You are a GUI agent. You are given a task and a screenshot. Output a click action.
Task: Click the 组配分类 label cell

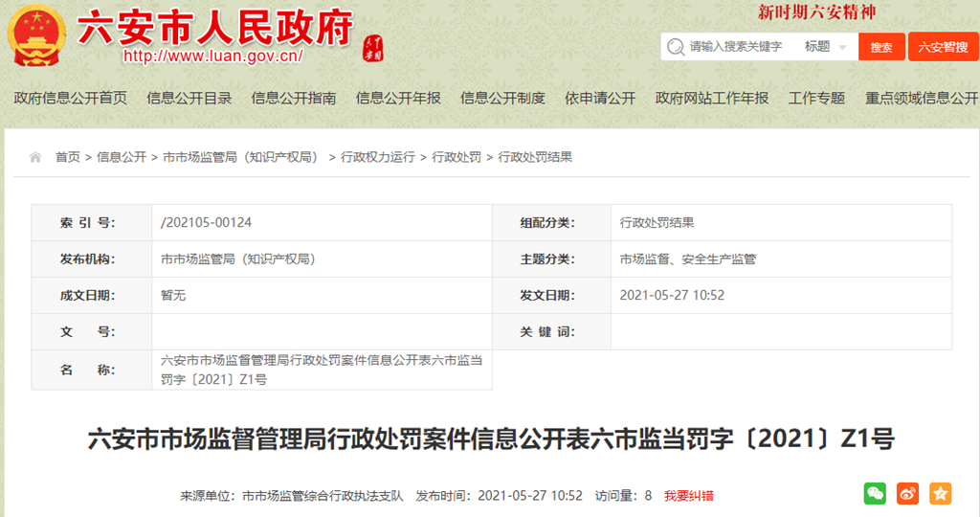(552, 222)
